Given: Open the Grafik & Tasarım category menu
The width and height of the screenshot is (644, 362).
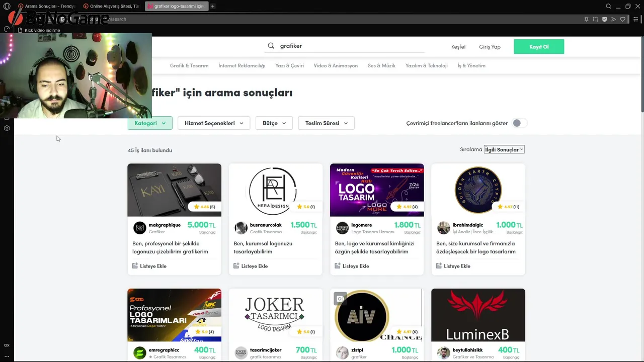Looking at the screenshot, I should (189, 65).
